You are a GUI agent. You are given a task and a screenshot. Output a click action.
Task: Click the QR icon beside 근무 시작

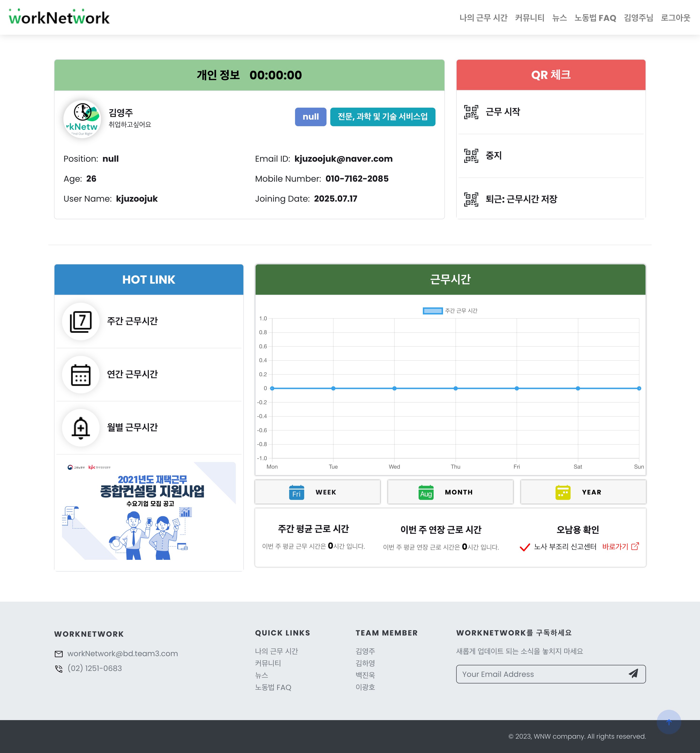[x=471, y=112]
